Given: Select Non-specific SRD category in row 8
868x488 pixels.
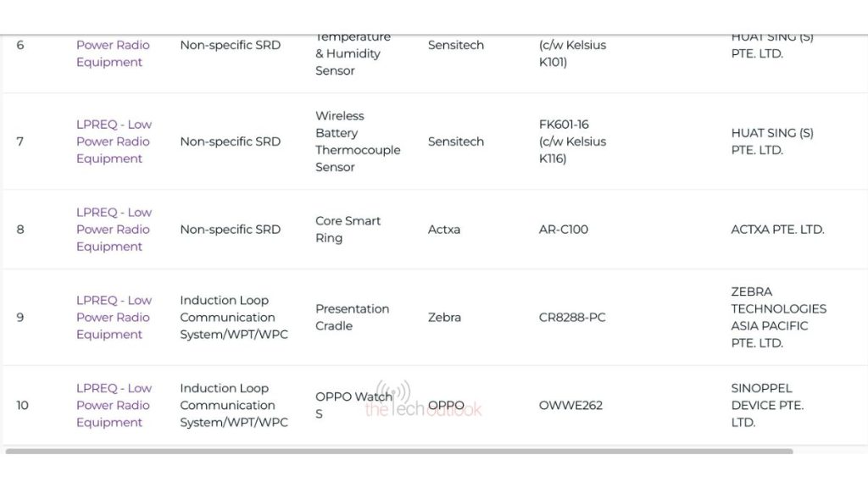Looking at the screenshot, I should pos(231,230).
